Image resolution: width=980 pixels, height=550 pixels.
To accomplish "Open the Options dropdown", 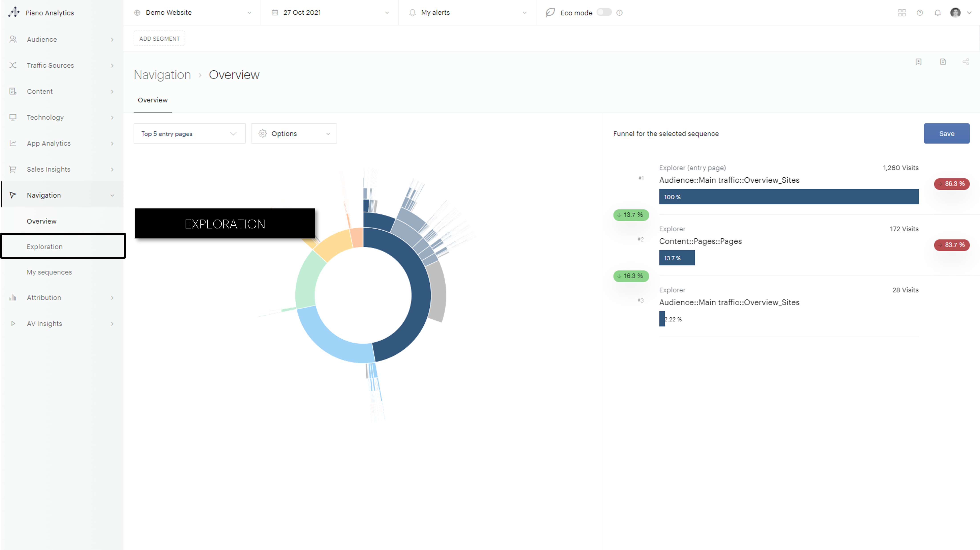I will tap(294, 133).
